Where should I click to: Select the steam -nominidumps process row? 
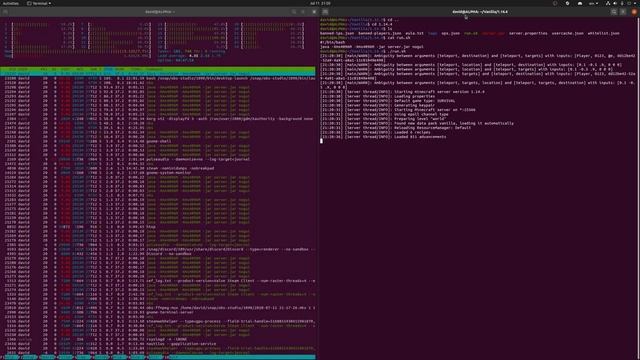158,168
